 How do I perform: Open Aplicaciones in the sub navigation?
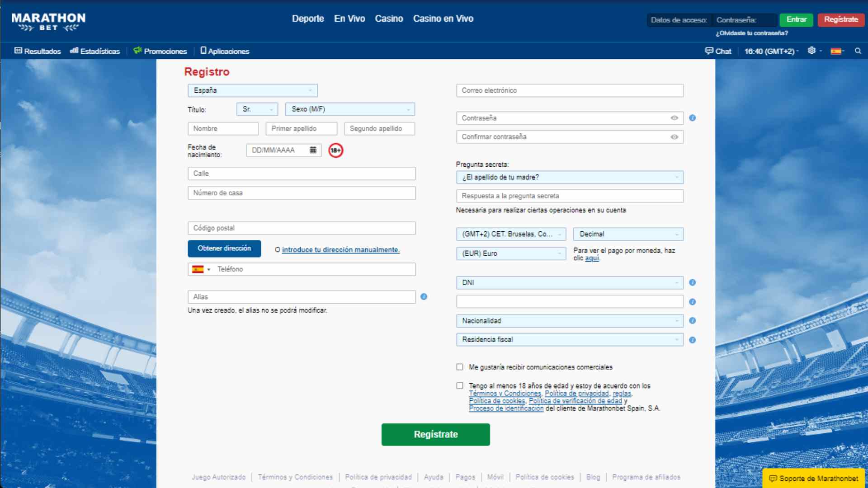[225, 51]
